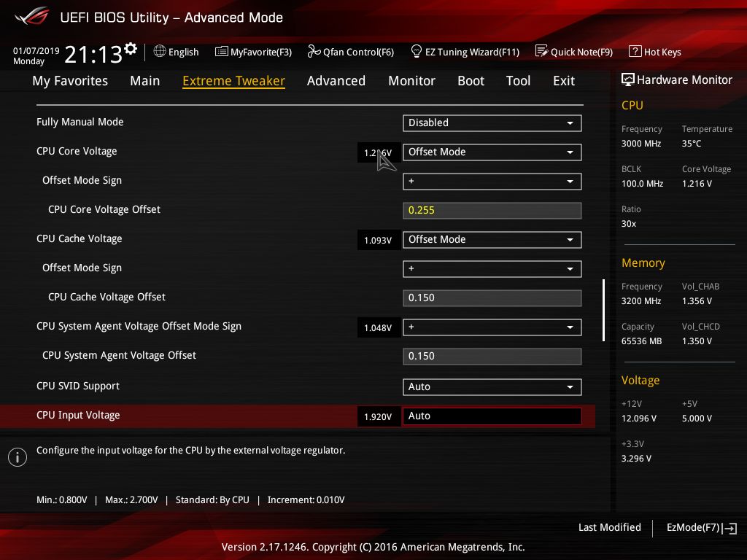The width and height of the screenshot is (747, 560).
Task: Click the 35°C temperature value
Action: pyautogui.click(x=692, y=144)
